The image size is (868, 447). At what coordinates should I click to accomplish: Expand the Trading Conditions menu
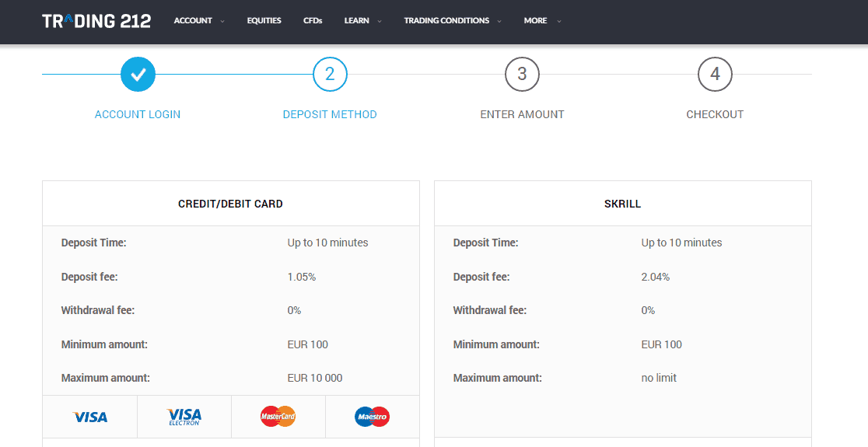tap(452, 21)
